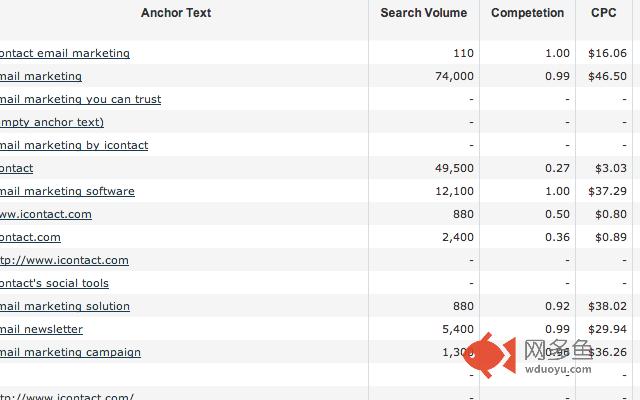Open the 'mail marketing by icontact' link
This screenshot has height=400, width=640.
(74, 145)
